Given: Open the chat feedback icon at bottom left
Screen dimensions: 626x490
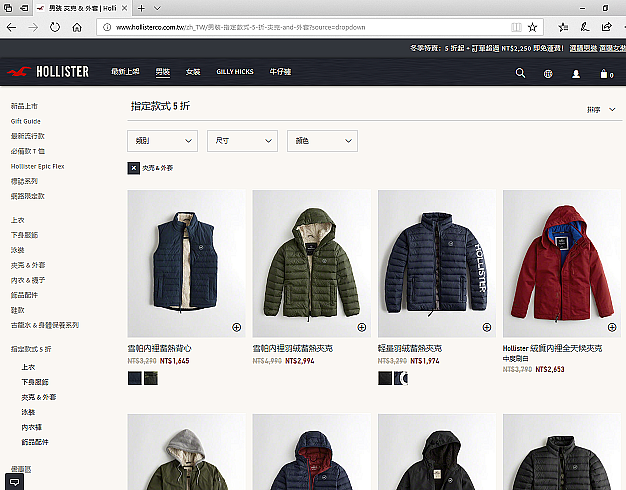Looking at the screenshot, I should [14, 482].
